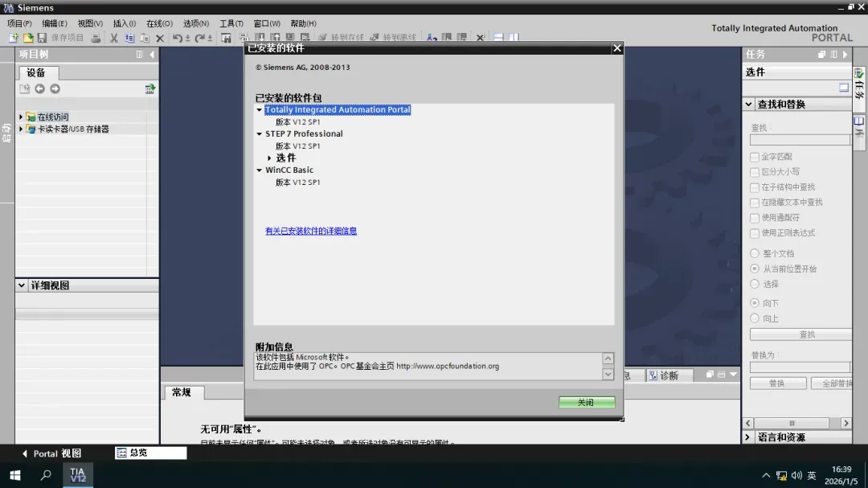Click the Go online (转到在线) toolbar item

[x=341, y=38]
